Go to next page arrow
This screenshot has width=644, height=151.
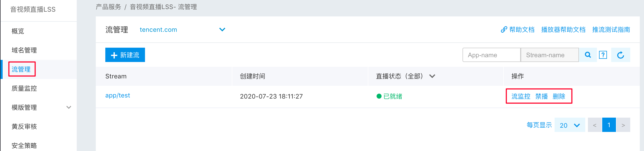pos(623,125)
